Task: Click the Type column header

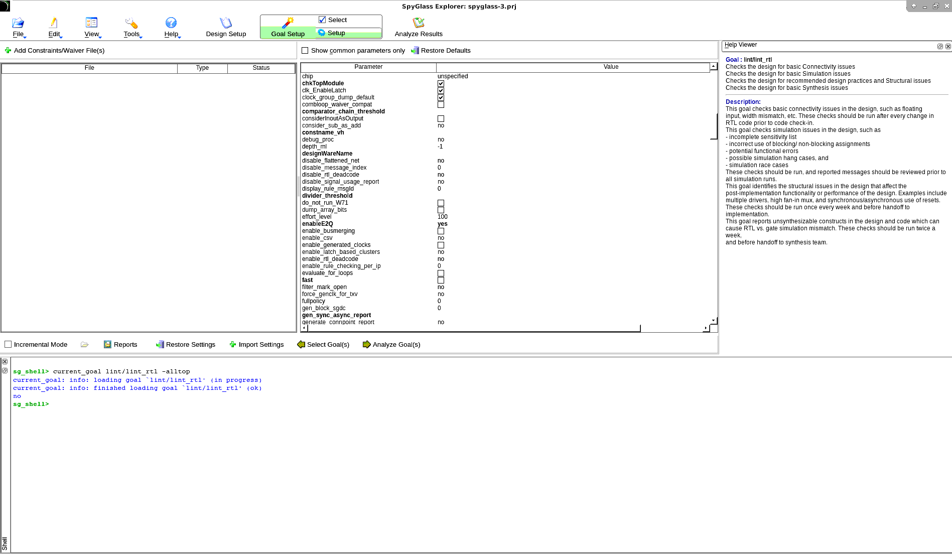Action: (x=202, y=68)
